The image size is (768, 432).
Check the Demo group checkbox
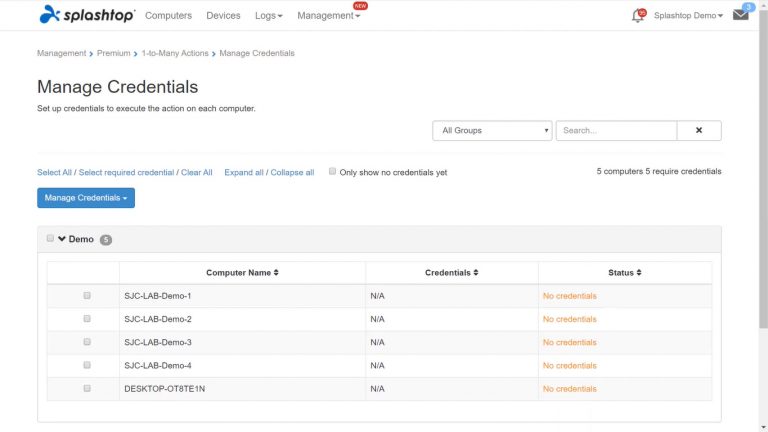point(50,238)
